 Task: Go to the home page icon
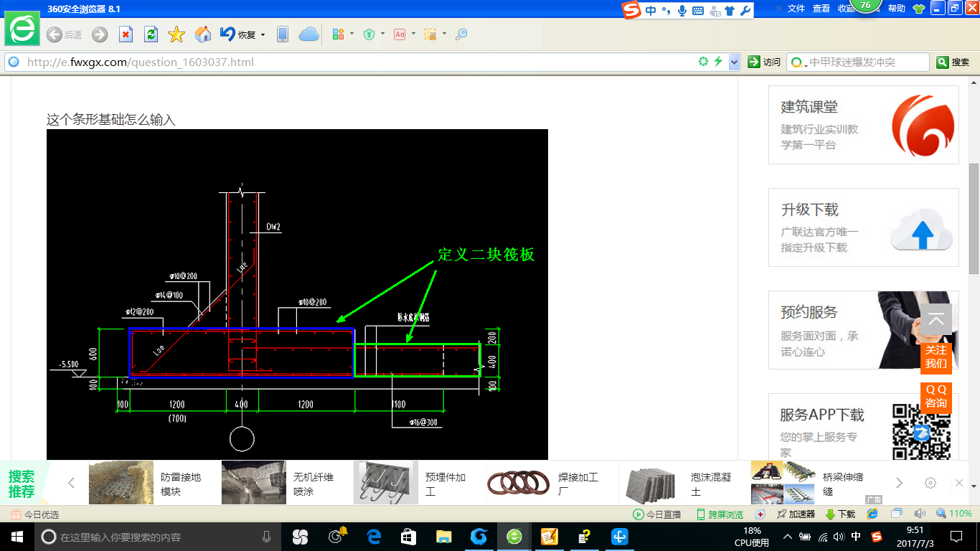203,34
